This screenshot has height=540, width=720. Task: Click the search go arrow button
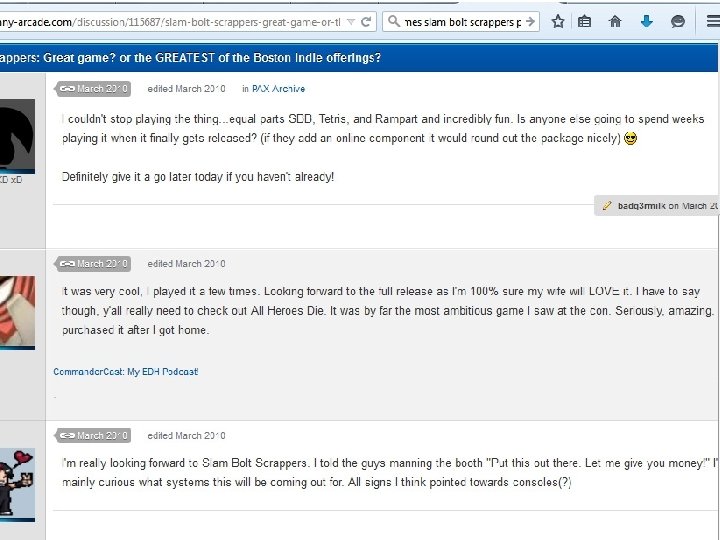coord(530,22)
